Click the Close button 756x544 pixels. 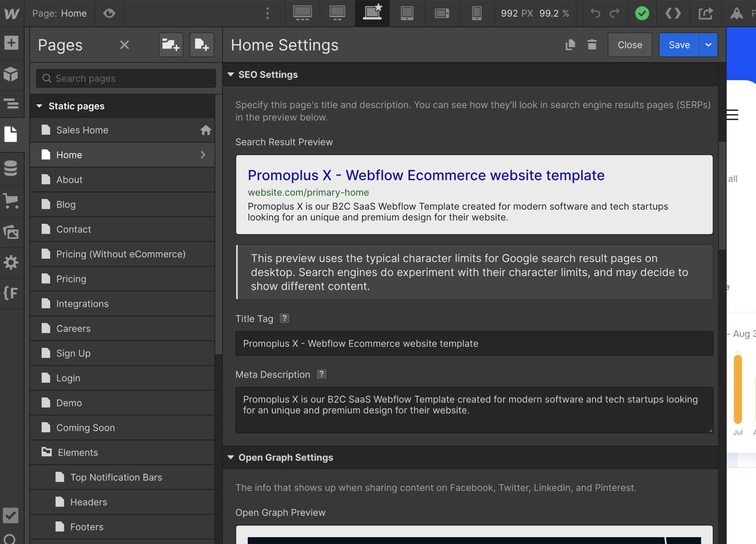point(630,45)
